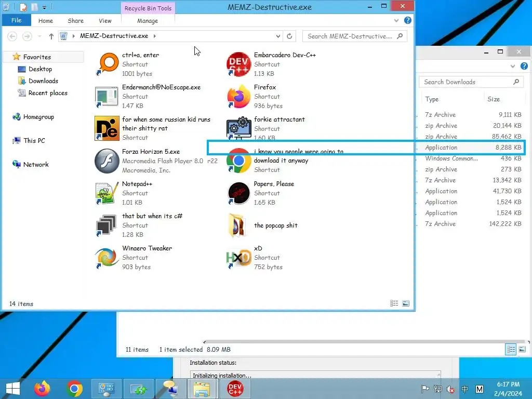Viewport: 532px width, 399px height.
Task: Select the 'for when some russian kid' shortcut
Action: point(107,128)
